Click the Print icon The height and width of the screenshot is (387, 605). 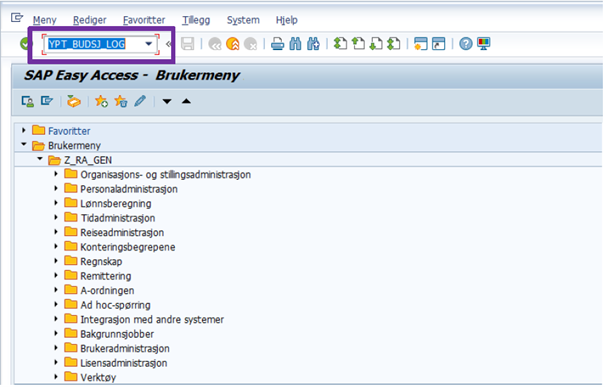pos(277,44)
